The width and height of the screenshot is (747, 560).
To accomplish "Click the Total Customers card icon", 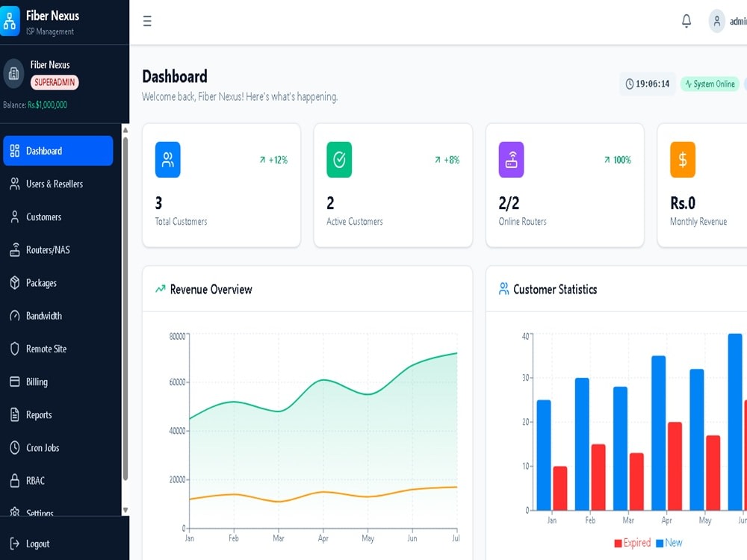I will coord(167,159).
